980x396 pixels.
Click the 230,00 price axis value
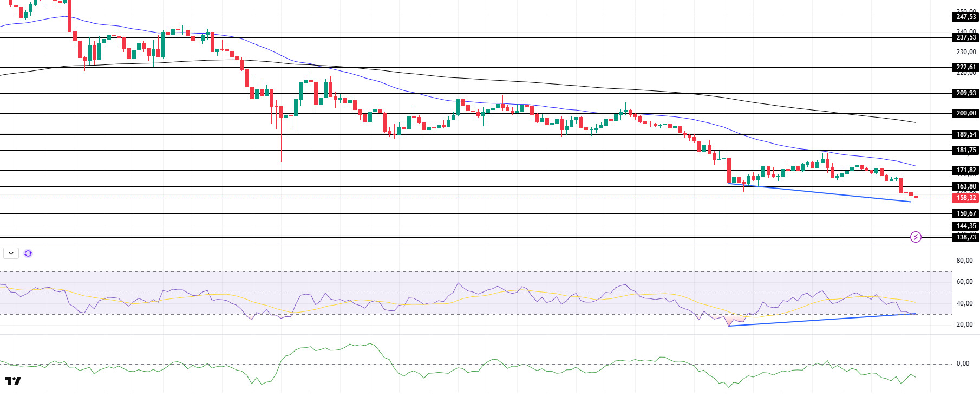(966, 52)
